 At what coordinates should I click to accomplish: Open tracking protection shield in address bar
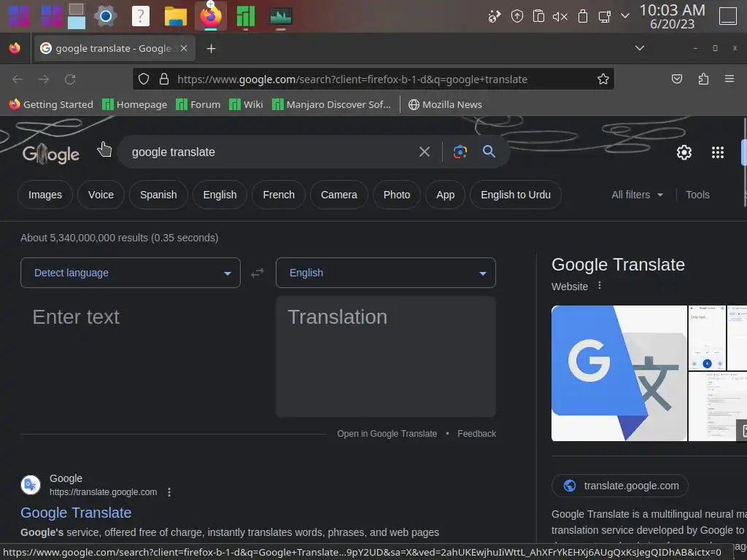(x=144, y=79)
